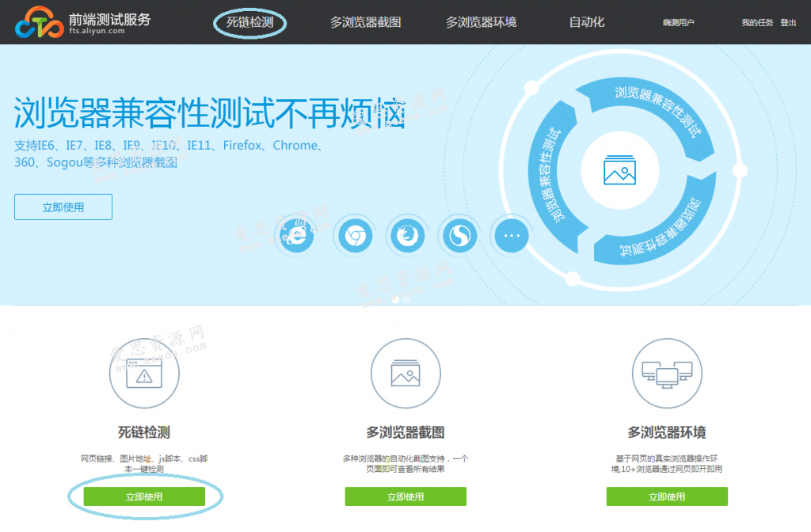Log out using the 登出 link
This screenshot has height=532, width=811.
point(789,23)
